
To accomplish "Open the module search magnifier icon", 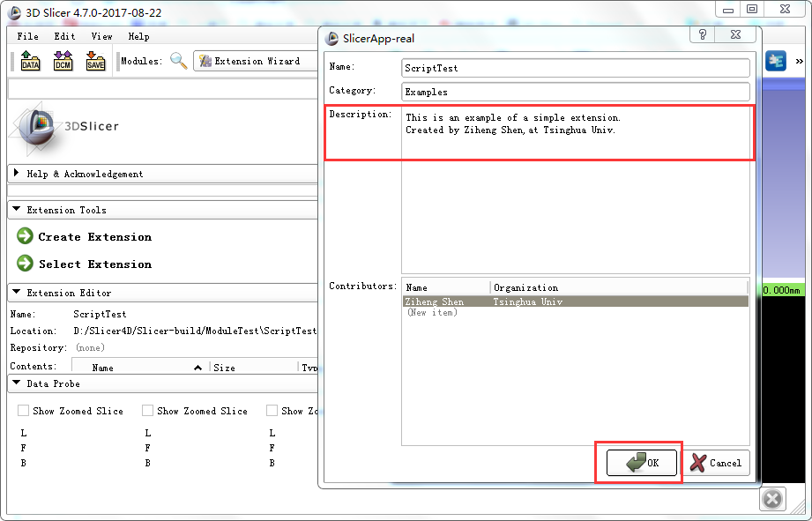I will [x=179, y=61].
